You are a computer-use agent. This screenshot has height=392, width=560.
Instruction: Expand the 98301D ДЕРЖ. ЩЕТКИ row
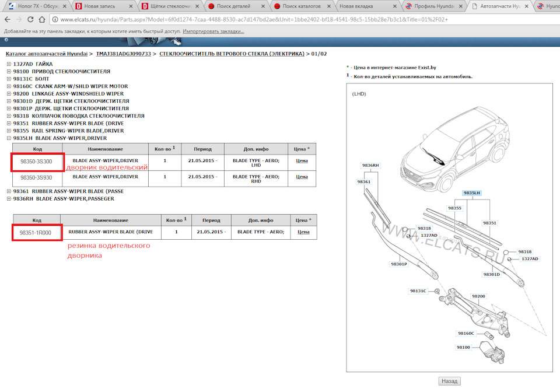pos(9,101)
